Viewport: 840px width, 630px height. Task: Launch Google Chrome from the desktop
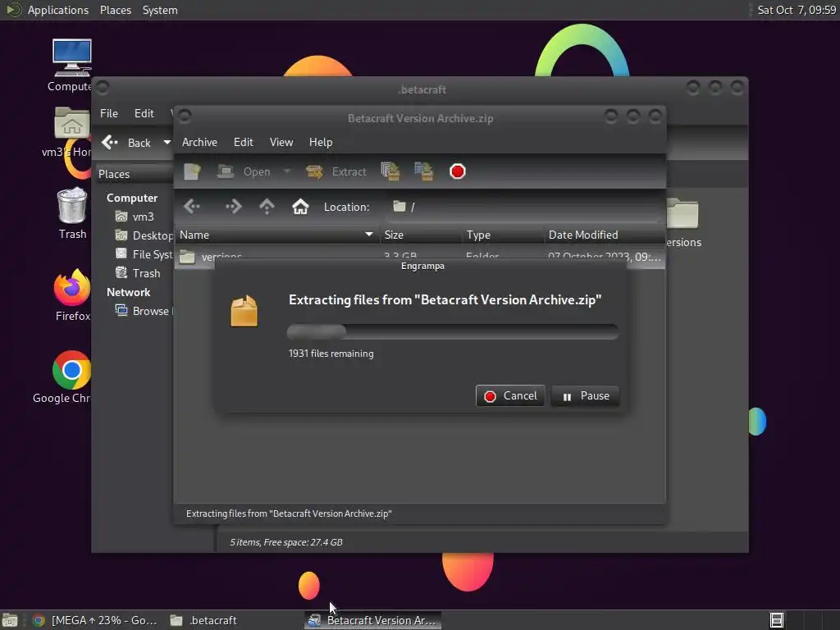tap(64, 377)
